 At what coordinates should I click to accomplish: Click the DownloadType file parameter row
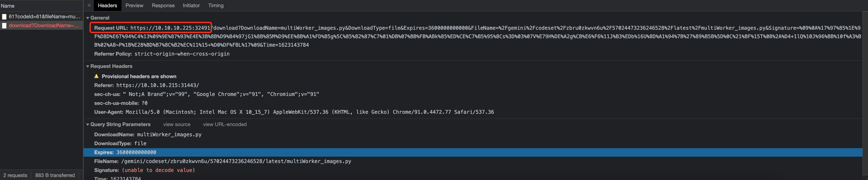click(120, 143)
